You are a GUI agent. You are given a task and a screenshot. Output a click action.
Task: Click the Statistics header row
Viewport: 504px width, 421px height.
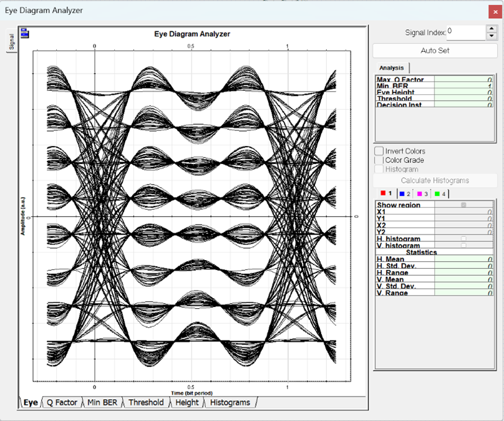tap(434, 252)
